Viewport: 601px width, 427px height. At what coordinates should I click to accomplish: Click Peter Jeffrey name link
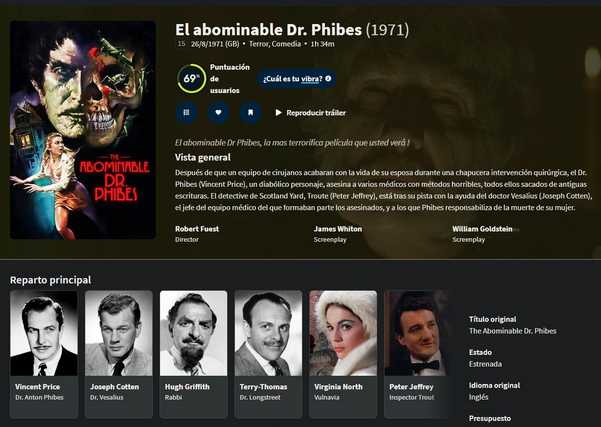(x=411, y=387)
